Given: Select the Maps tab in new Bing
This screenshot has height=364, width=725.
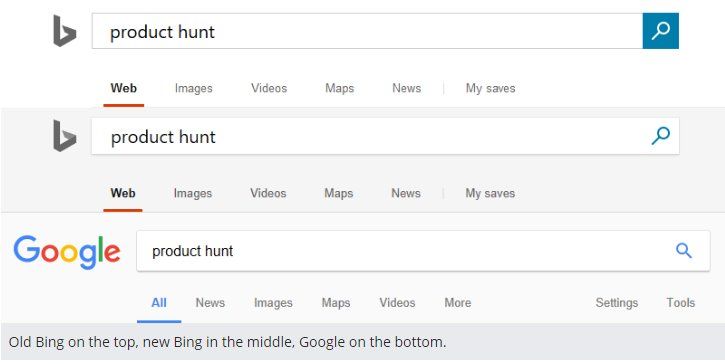Looking at the screenshot, I should (339, 193).
